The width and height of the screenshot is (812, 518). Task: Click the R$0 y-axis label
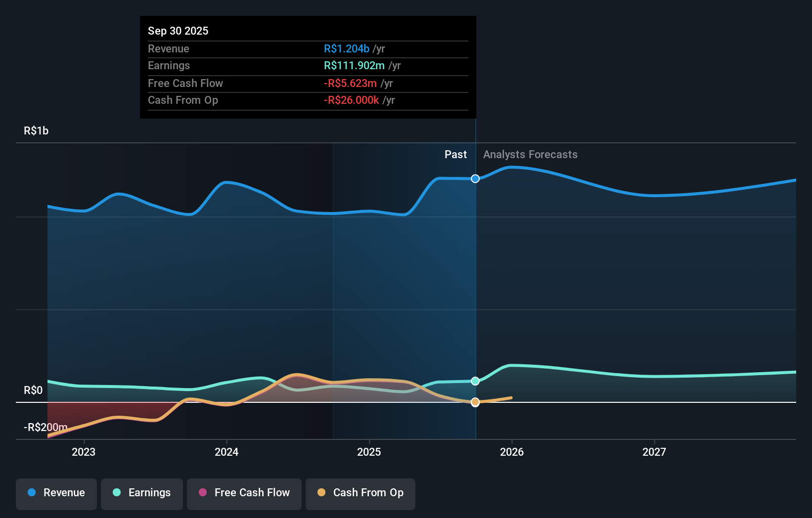33,390
